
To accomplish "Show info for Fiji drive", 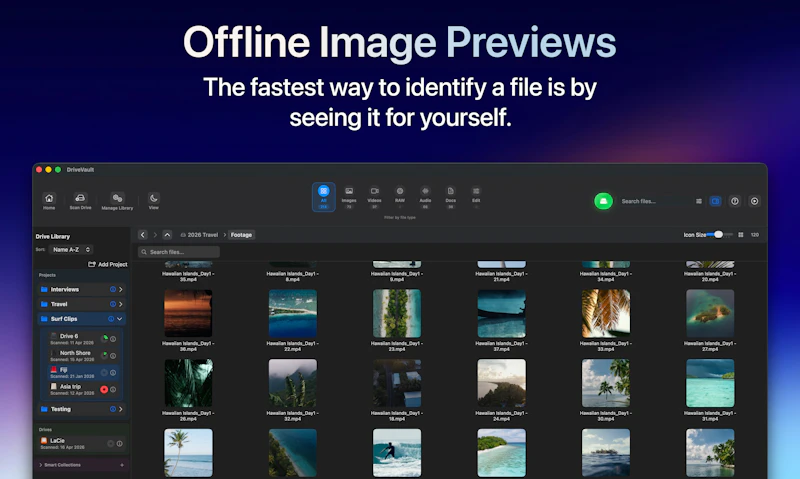I will (113, 372).
